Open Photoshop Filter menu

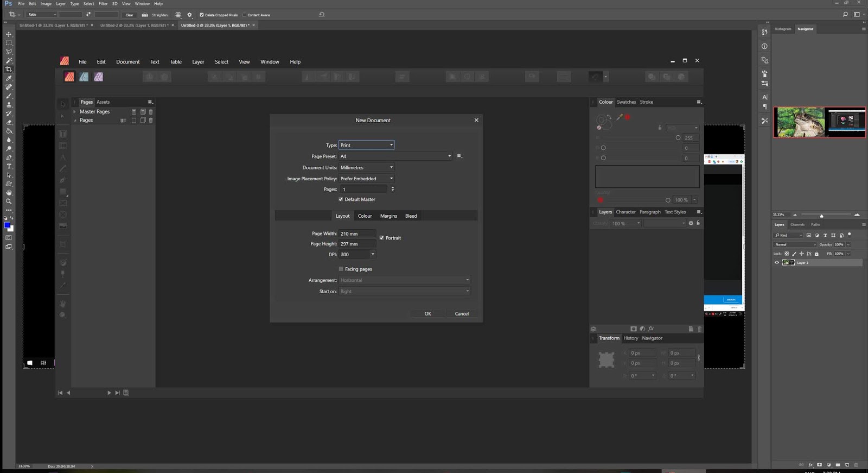103,4
